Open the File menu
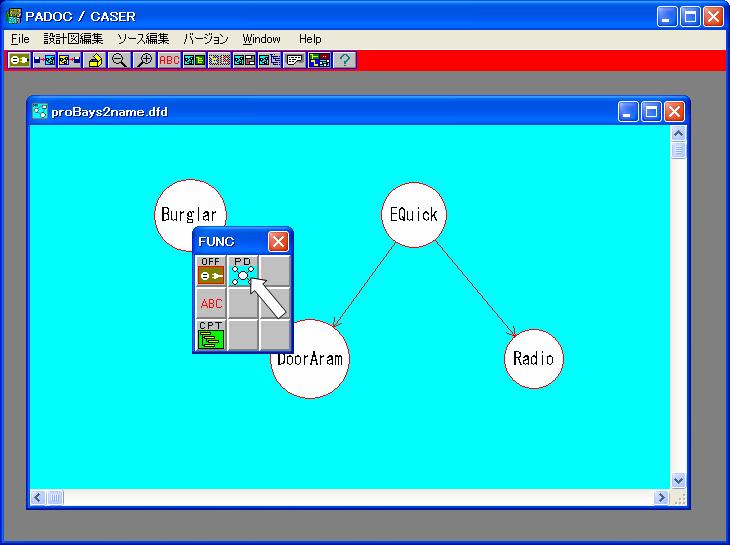Viewport: 730px width, 545px height. point(20,39)
